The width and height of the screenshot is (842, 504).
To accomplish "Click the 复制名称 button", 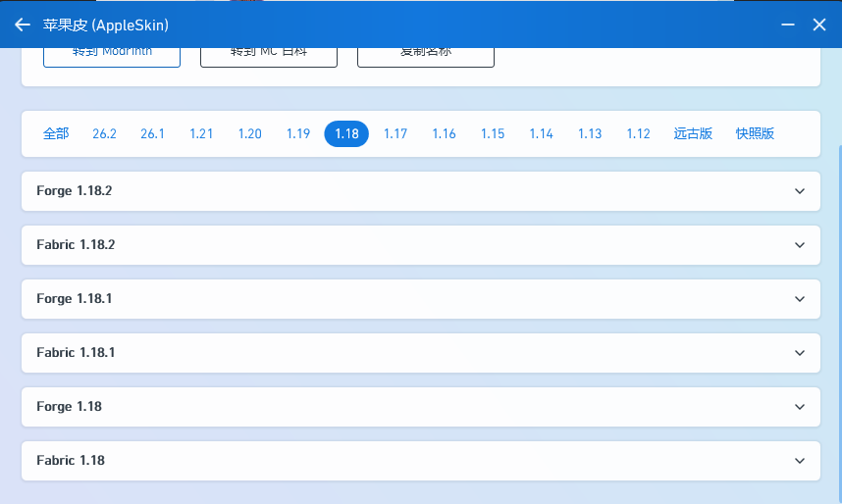I will (x=426, y=57).
